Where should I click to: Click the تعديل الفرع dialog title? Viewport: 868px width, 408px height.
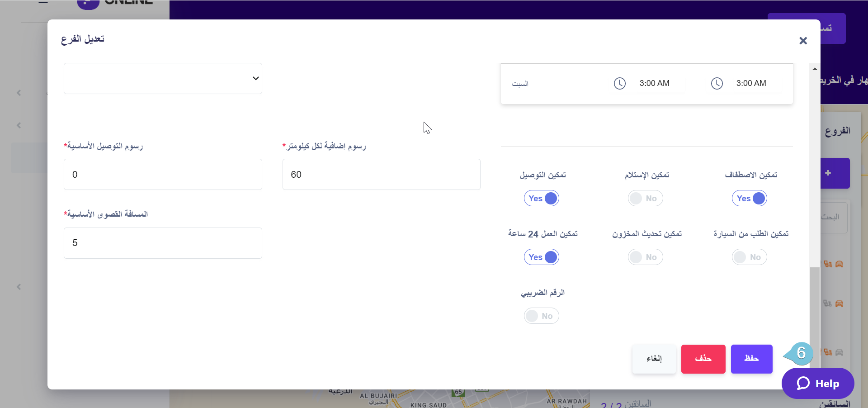tap(83, 39)
